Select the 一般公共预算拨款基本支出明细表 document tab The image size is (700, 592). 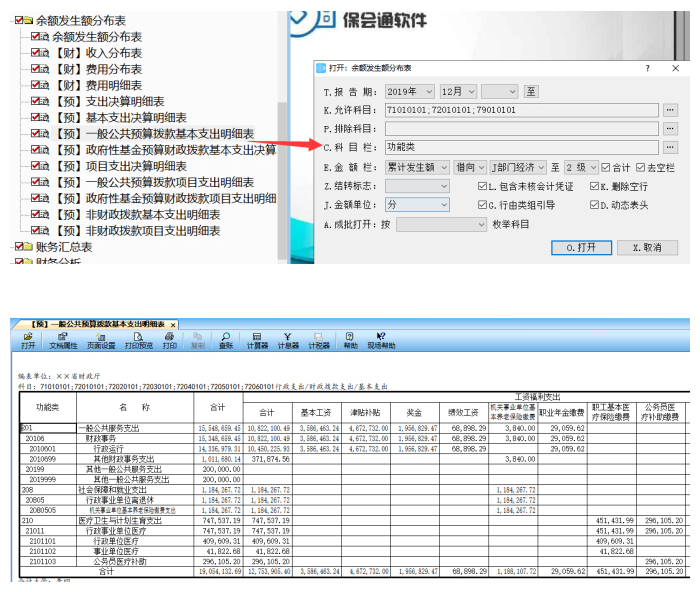[x=93, y=325]
